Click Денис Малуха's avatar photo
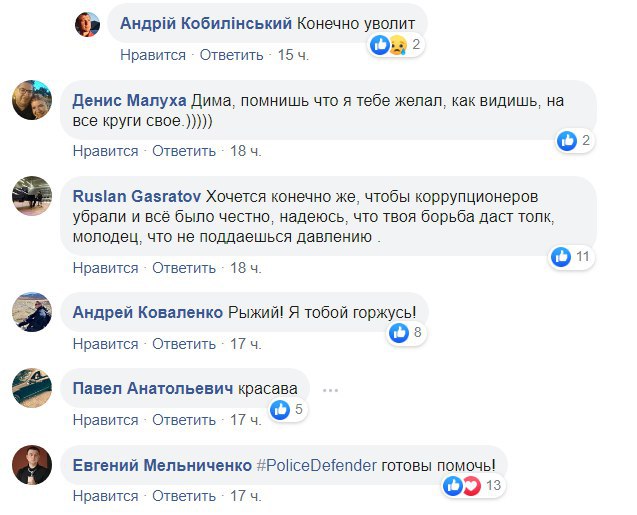 (31, 101)
